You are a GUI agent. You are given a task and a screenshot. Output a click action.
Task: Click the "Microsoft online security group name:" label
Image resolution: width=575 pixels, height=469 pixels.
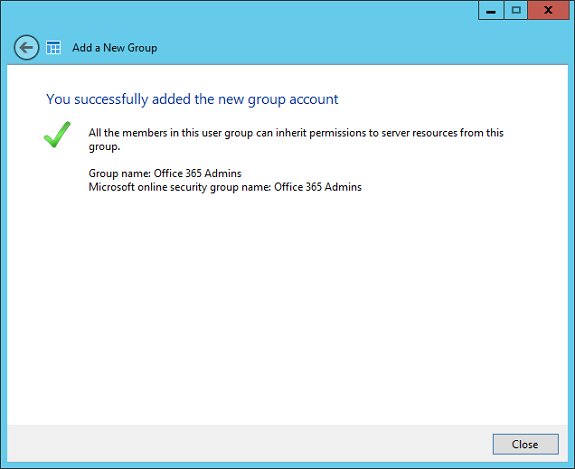(180, 187)
